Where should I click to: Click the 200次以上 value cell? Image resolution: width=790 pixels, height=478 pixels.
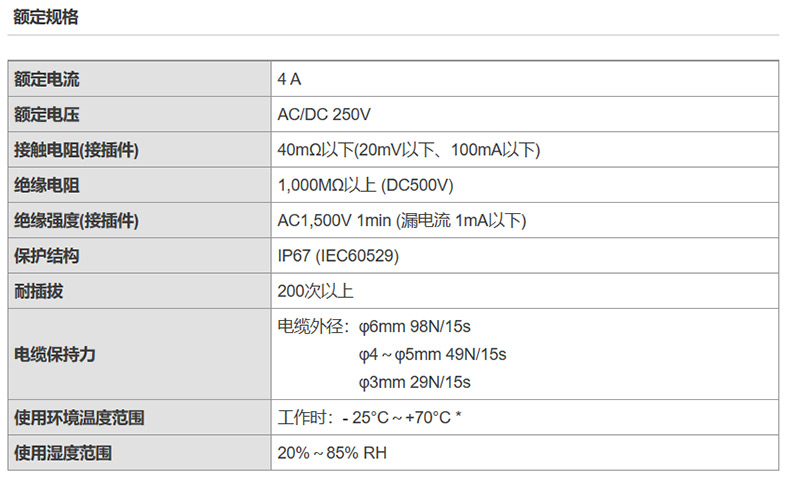(315, 292)
